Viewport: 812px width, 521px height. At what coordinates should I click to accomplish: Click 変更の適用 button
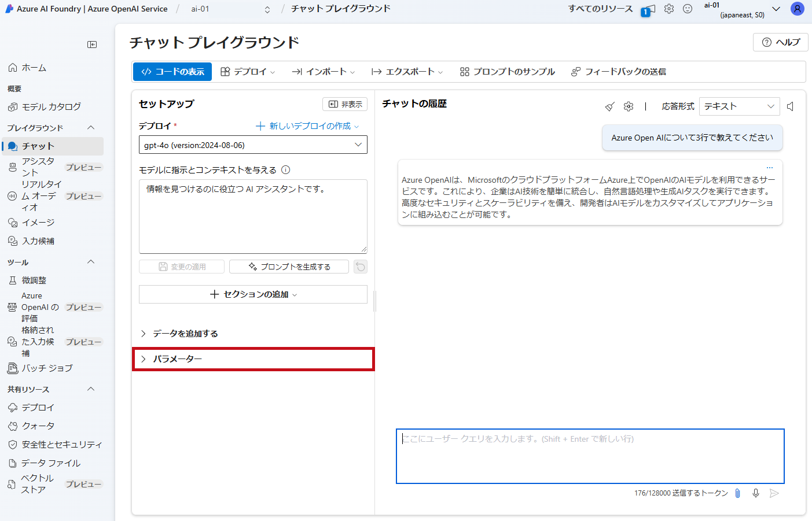(x=182, y=267)
